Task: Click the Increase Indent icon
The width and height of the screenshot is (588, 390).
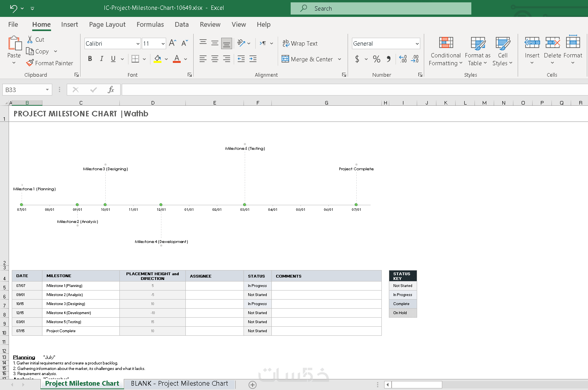Action: point(253,59)
